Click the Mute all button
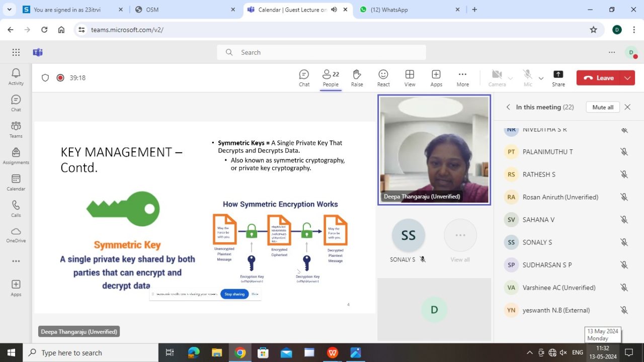The image size is (644, 362). (602, 107)
